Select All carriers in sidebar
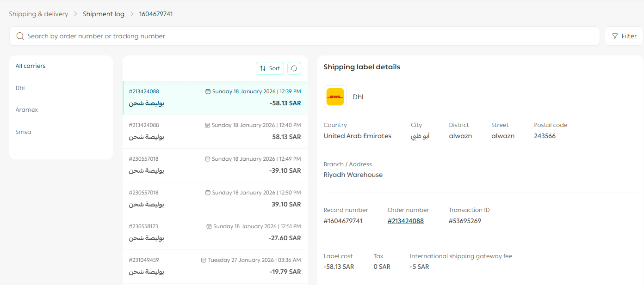This screenshot has width=644, height=285. [31, 66]
